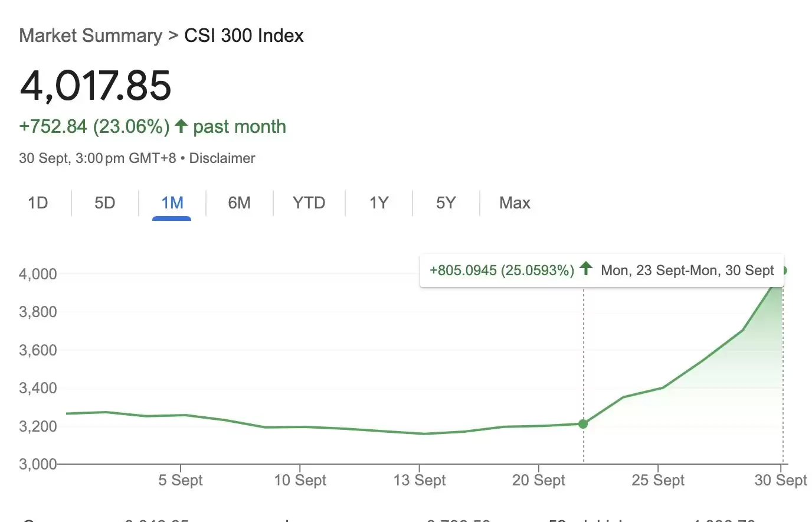Click the up arrow inside the chart tooltip
This screenshot has height=522, width=812.
tap(586, 269)
